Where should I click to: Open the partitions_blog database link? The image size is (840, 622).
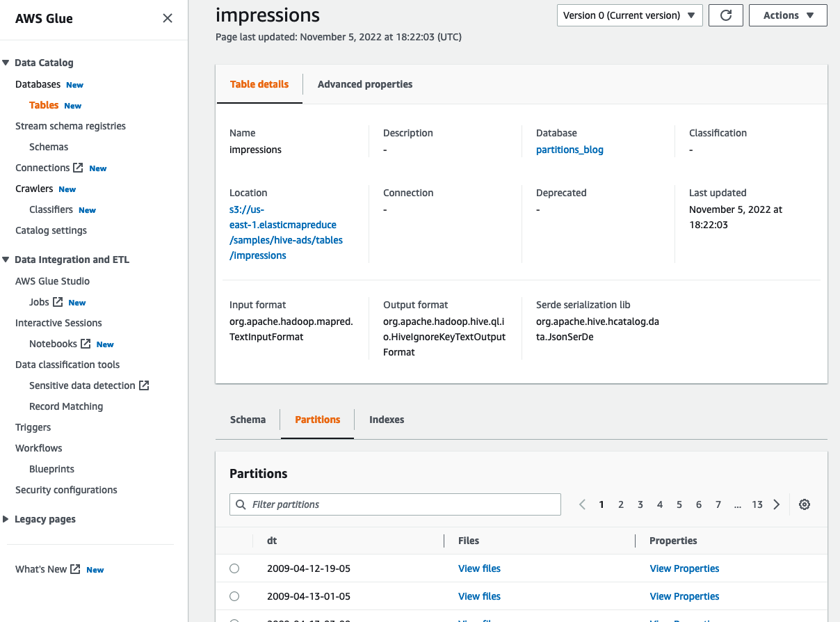pyautogui.click(x=570, y=150)
